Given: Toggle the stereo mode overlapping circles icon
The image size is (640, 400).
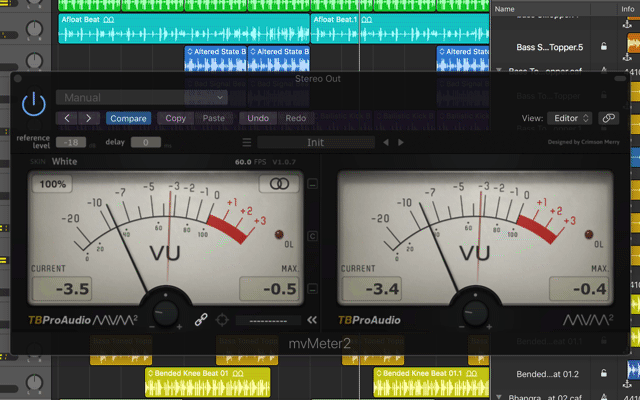Looking at the screenshot, I should [280, 184].
